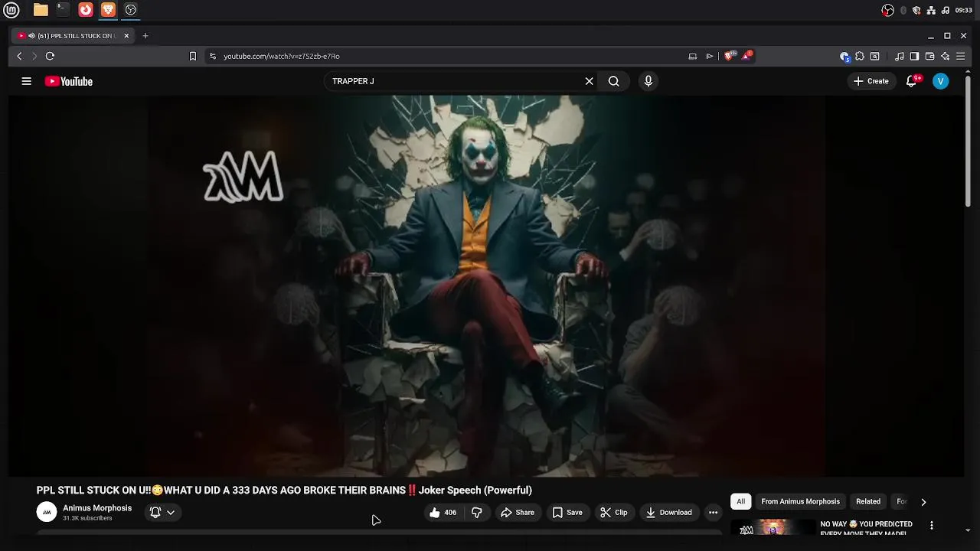Viewport: 980px width, 551px height.
Task: Open Brave Shields icon
Action: [730, 55]
